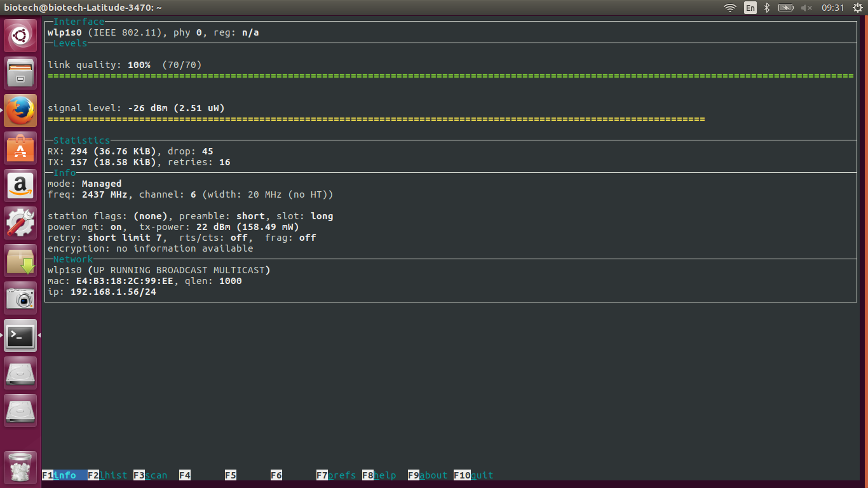This screenshot has height=488, width=868.
Task: Open System Settings wrench icon
Action: [x=20, y=222]
